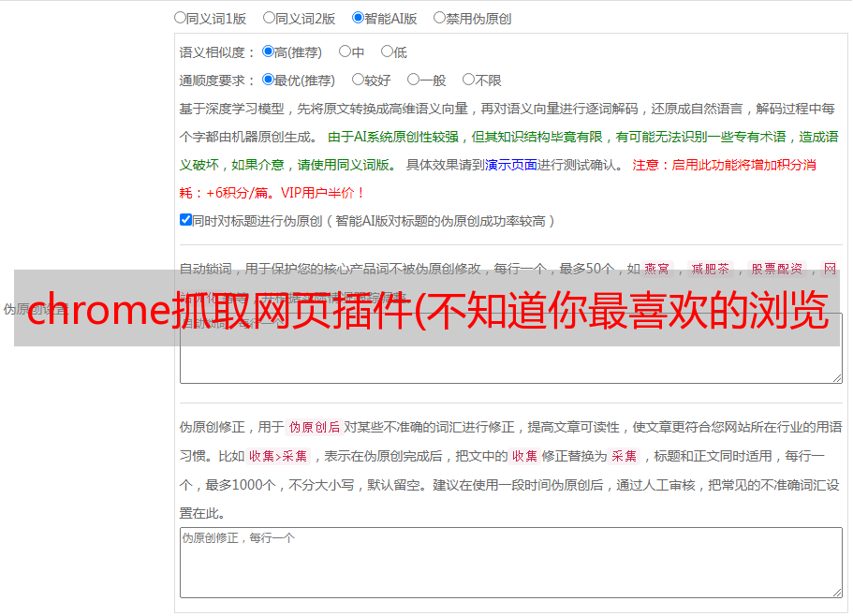Open the 演示页面 link
Screen dimensions: 853x616
pos(511,165)
